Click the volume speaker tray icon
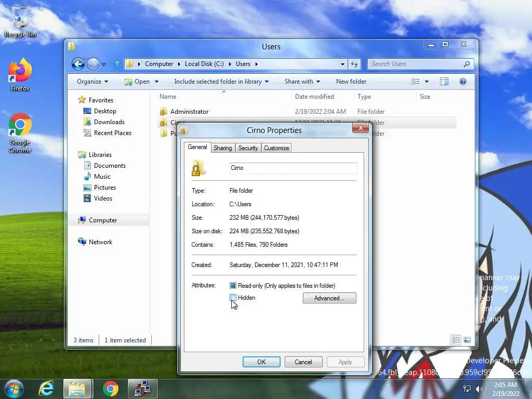The width and height of the screenshot is (532, 399). coord(480,389)
